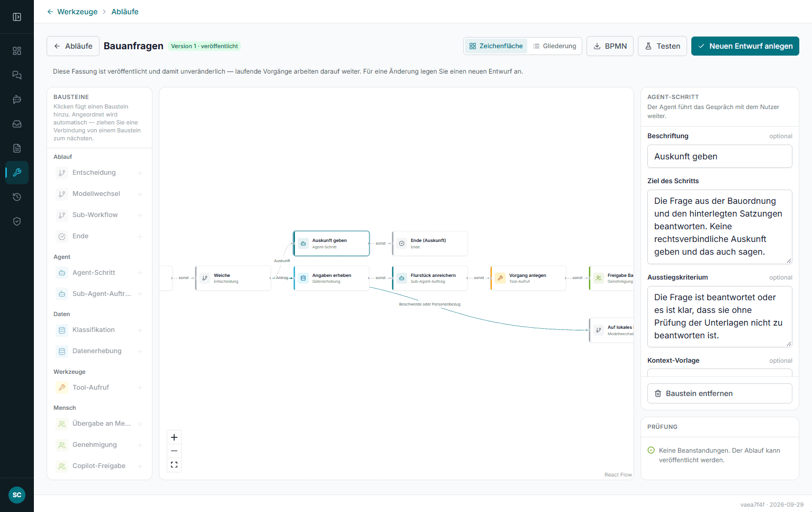
Task: Fit the canvas view to screen
Action: tap(174, 465)
